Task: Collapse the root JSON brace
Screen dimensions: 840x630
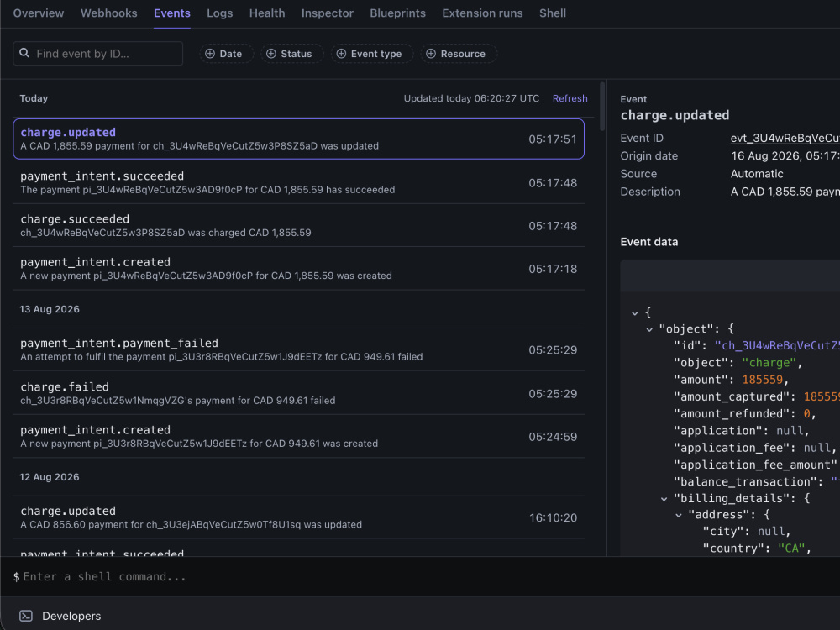Action: (635, 312)
